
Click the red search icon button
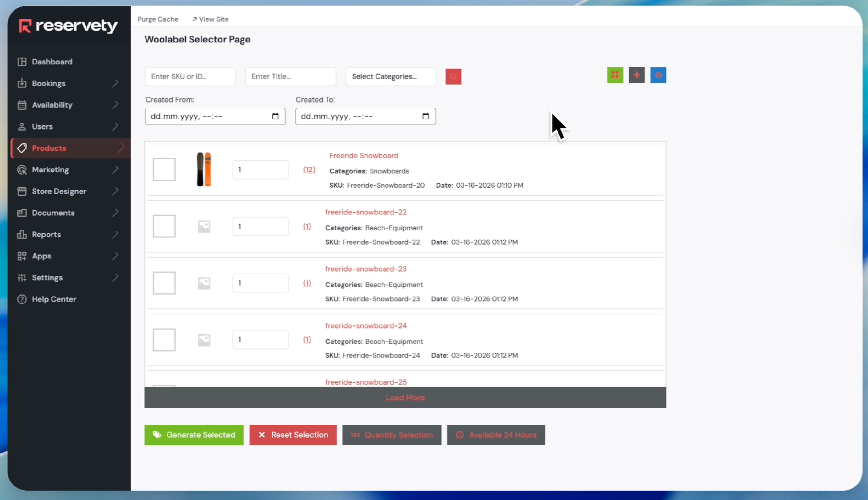(453, 76)
